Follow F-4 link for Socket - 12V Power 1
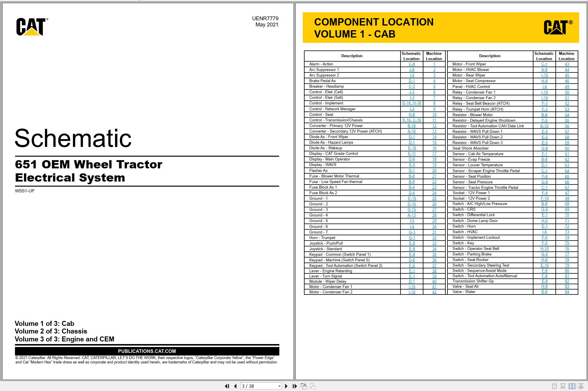Screen dimensions: 588x391 [x=545, y=193]
